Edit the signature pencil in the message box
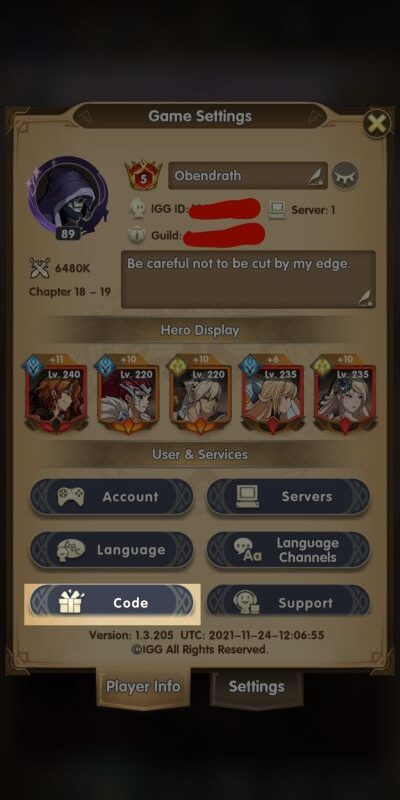The image size is (400, 800). click(365, 297)
